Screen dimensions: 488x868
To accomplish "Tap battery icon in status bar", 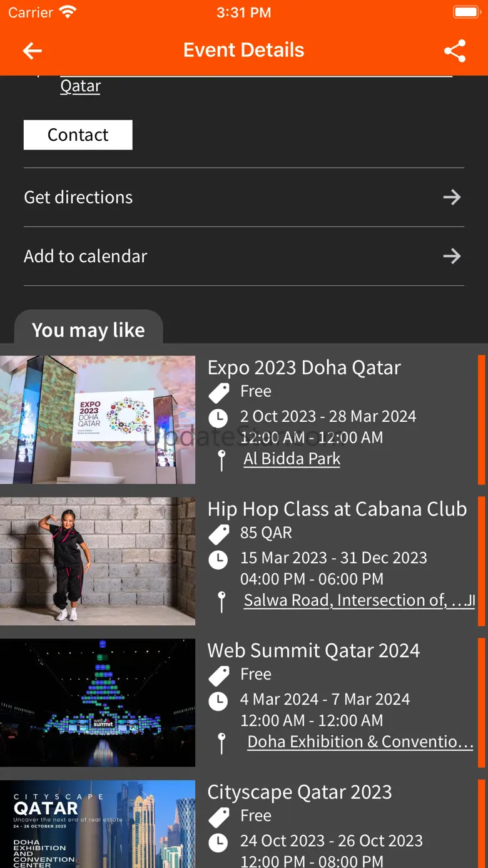I will click(x=465, y=12).
